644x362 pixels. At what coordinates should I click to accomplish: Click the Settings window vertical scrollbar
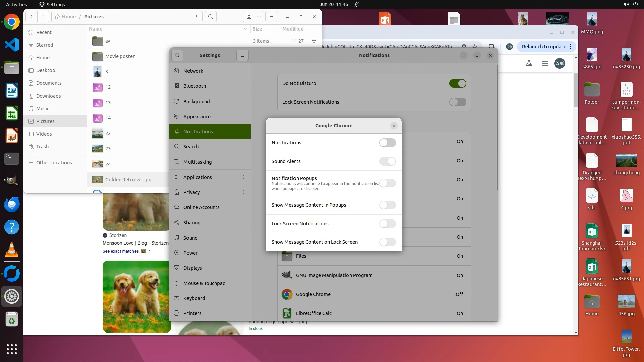[x=497, y=127]
